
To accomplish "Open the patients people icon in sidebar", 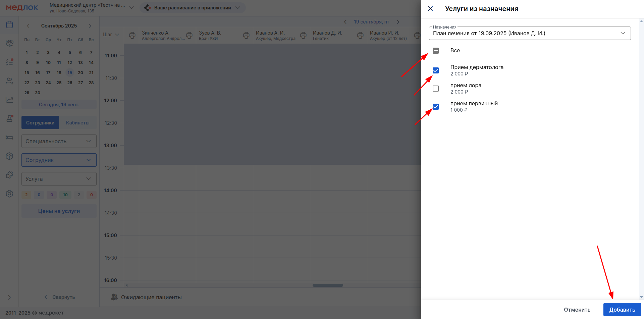I will click(x=9, y=81).
